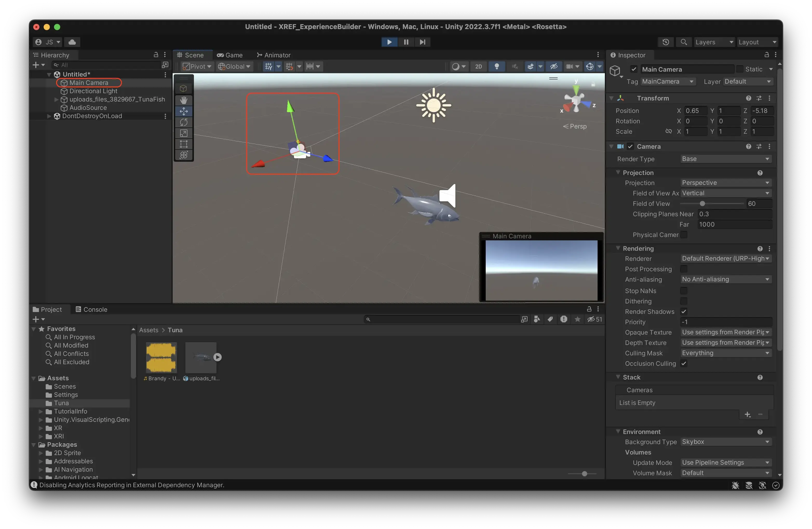Expand the uploads_files_3829667_TunaFish hierarchy item
This screenshot has width=812, height=529.
click(56, 100)
